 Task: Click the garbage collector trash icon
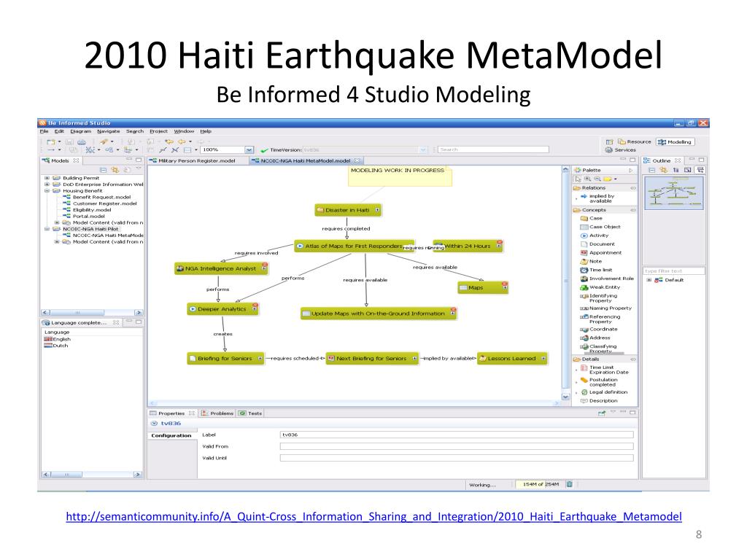pyautogui.click(x=569, y=484)
